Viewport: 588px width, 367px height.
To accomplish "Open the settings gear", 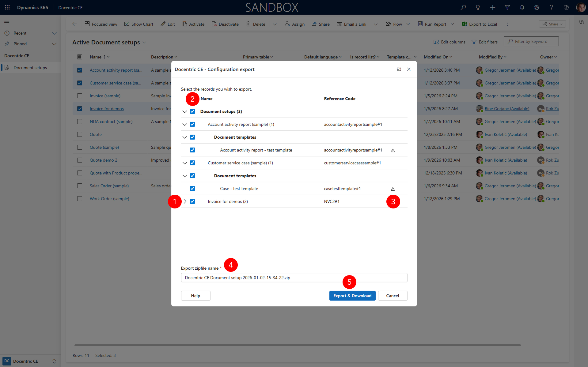I will (x=537, y=7).
